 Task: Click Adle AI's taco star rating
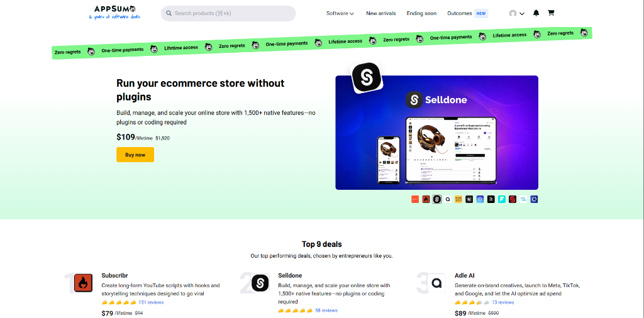[472, 302]
